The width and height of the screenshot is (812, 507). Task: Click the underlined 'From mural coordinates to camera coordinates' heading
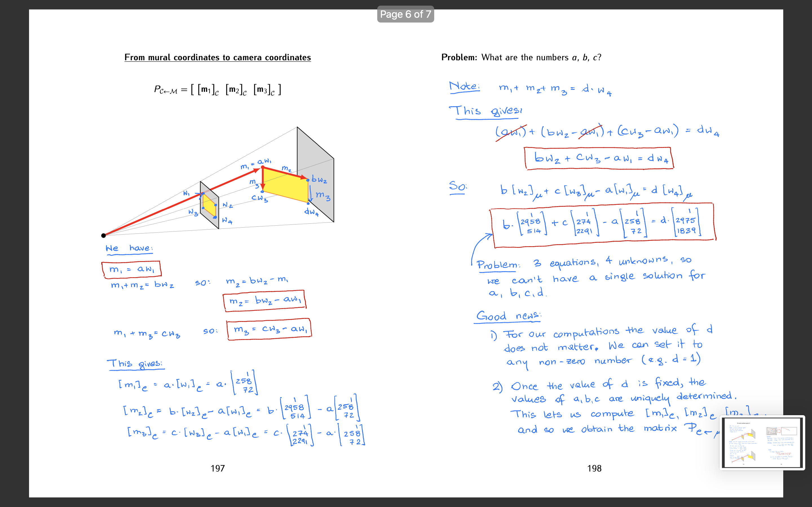[x=217, y=57]
